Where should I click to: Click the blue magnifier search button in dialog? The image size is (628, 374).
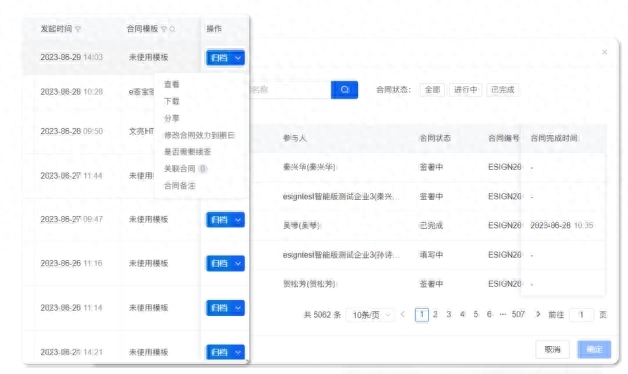344,90
